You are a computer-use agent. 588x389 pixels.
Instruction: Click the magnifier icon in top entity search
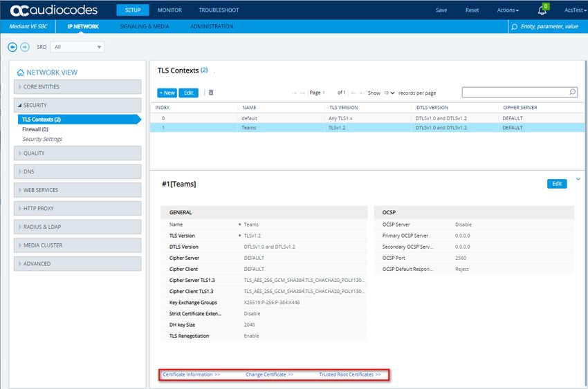click(515, 26)
